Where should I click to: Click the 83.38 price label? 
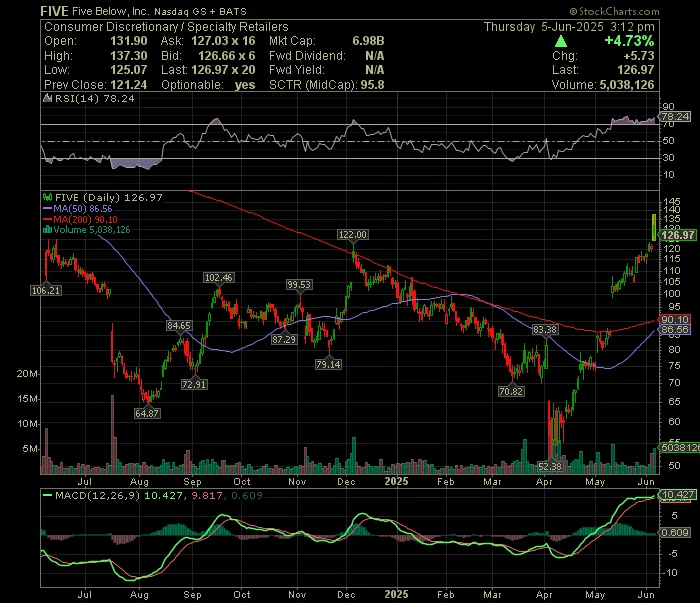point(545,330)
